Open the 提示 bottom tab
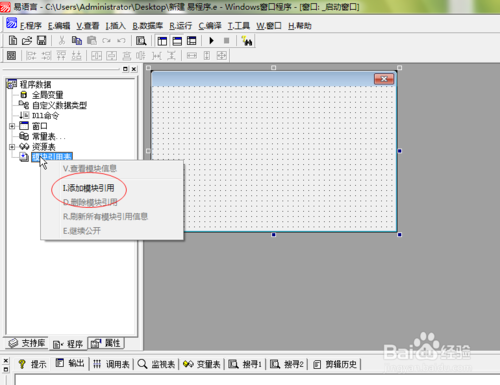 click(32, 364)
